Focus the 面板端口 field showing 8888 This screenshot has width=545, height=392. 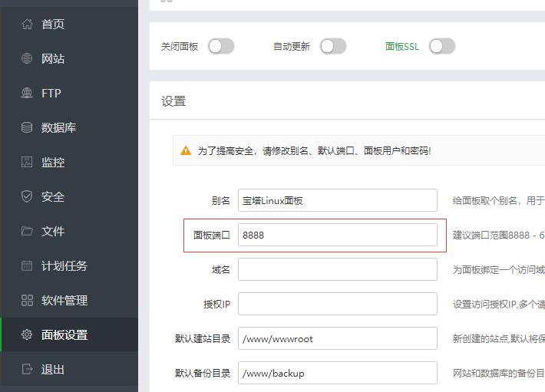click(x=337, y=236)
